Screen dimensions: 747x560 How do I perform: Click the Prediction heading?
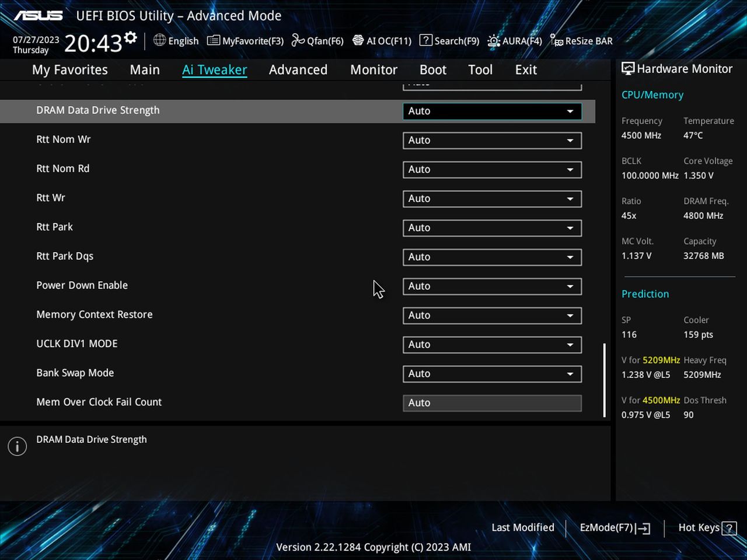coord(645,294)
